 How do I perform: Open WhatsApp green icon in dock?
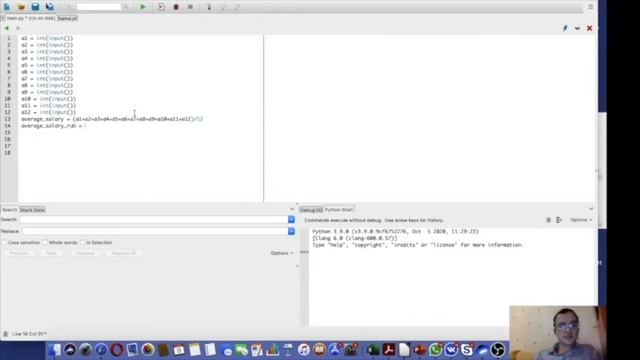436,350
